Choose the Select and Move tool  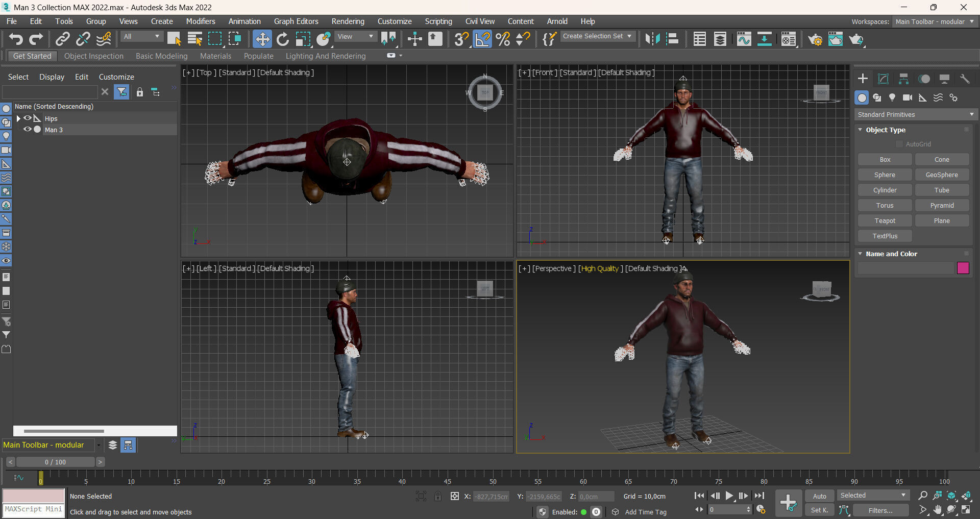point(262,39)
